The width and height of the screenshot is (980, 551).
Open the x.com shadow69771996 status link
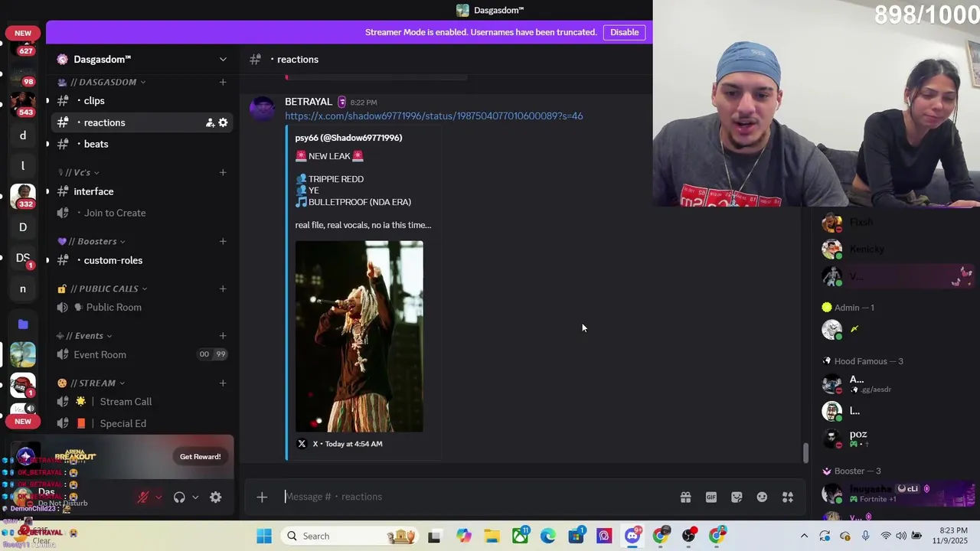coord(433,116)
